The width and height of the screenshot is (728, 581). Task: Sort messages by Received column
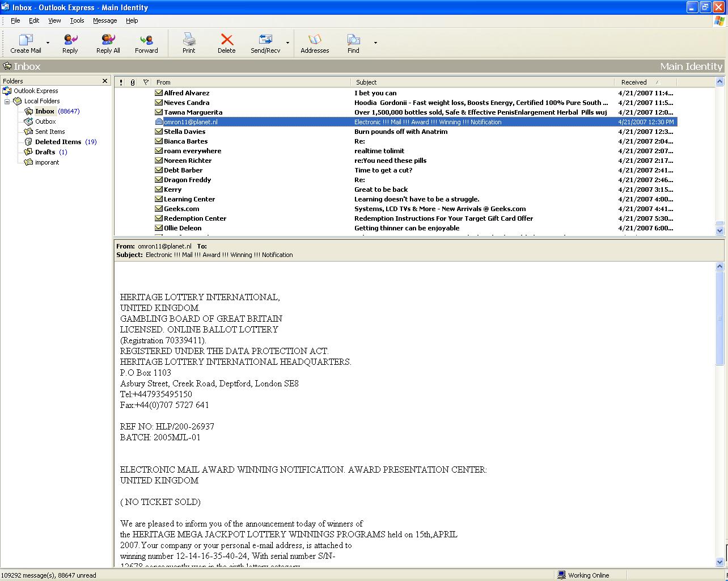click(645, 82)
